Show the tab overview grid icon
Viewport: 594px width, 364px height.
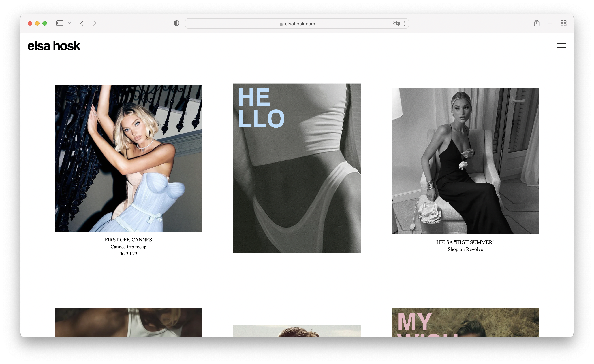pos(563,23)
